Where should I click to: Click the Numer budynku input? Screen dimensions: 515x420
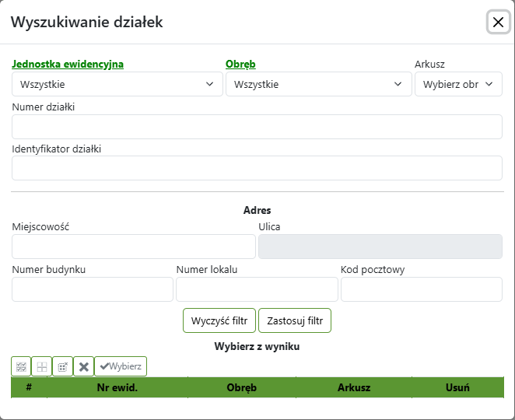click(93, 289)
